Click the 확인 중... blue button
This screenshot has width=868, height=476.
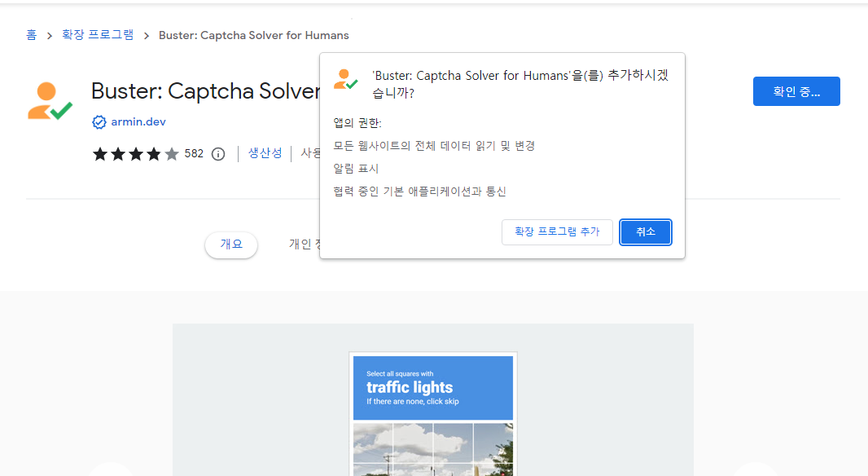click(796, 91)
